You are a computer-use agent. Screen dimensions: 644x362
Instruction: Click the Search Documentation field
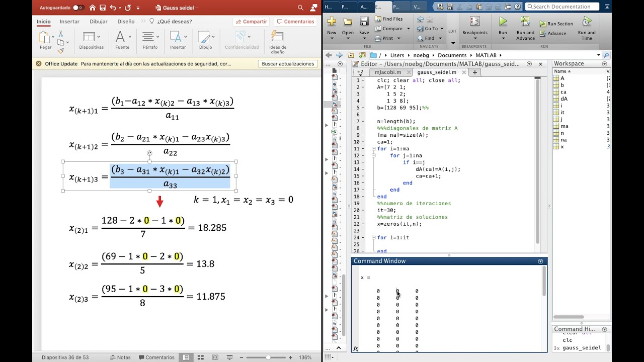pyautogui.click(x=562, y=7)
